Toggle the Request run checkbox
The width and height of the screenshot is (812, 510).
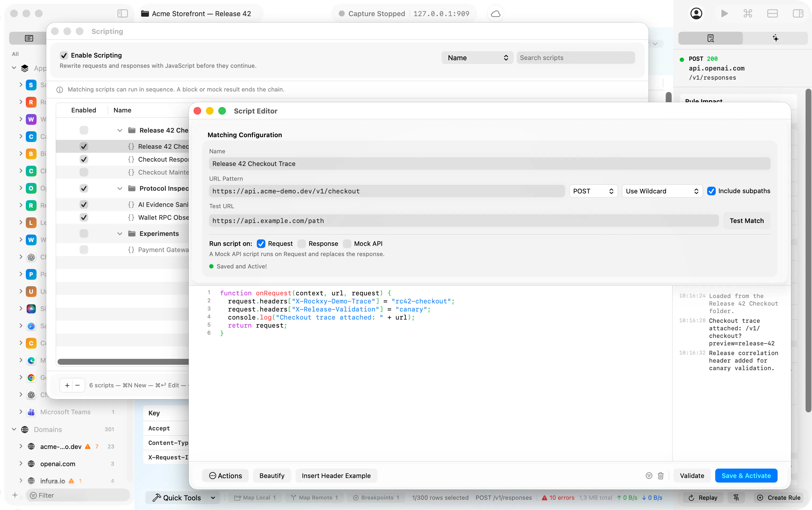261,243
